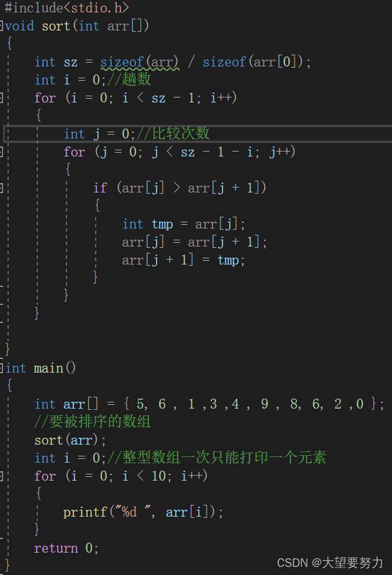Click the //趟数 comment
Screen dimensions: 392x575
(129, 79)
